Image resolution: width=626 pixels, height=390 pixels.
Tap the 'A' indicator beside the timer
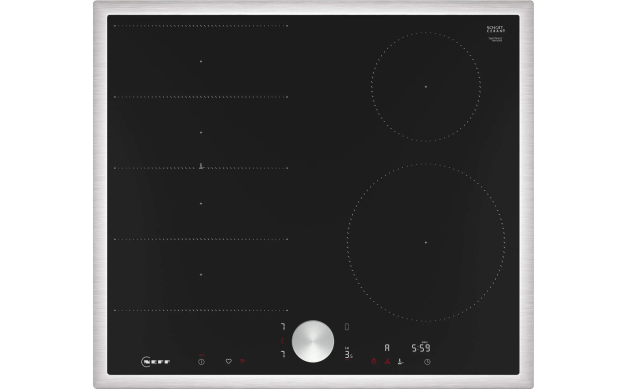pos(387,348)
